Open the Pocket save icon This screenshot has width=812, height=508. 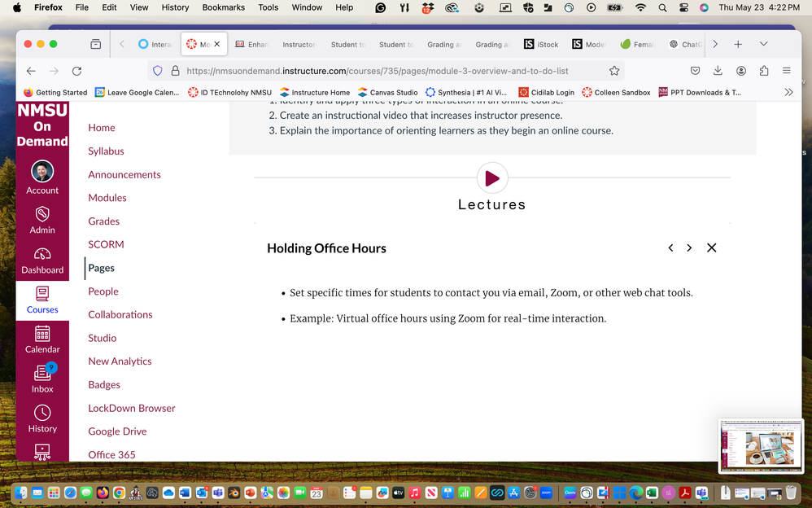695,71
